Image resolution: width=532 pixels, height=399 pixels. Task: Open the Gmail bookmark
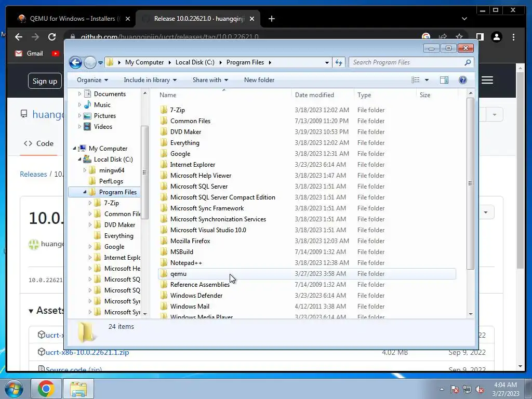click(x=30, y=54)
